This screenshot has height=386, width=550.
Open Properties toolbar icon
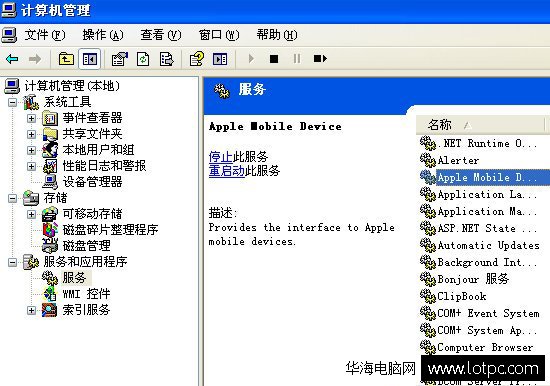pos(120,59)
